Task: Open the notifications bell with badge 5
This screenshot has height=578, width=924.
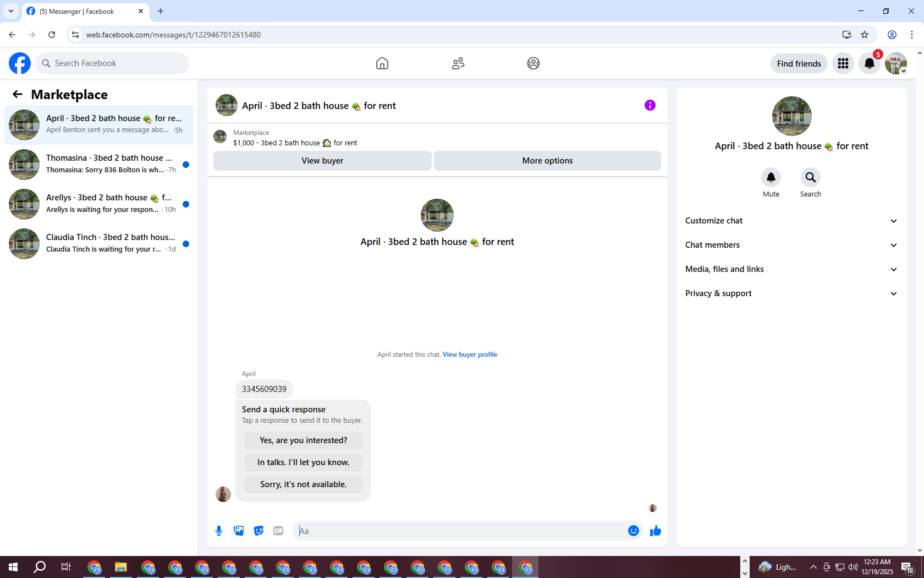Action: pos(870,63)
